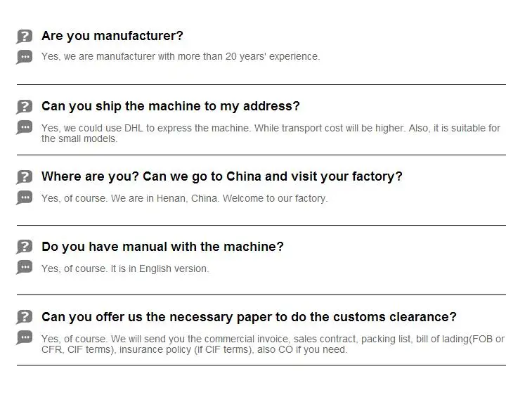
Task: Click the answer bubble icon for DHL shipping
Action: coord(25,127)
